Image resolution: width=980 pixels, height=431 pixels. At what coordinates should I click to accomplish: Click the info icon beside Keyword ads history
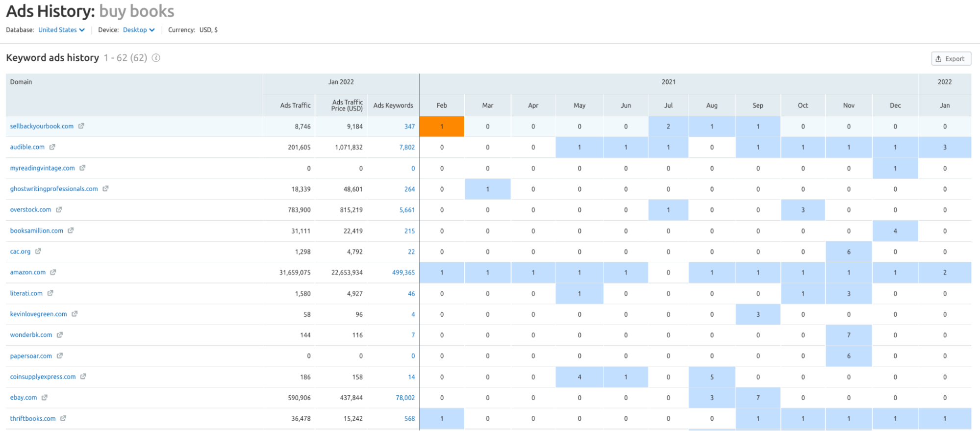156,58
